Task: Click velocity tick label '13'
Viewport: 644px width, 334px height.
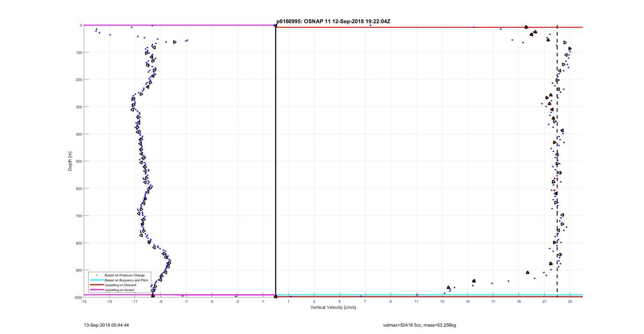Action: point(442,302)
